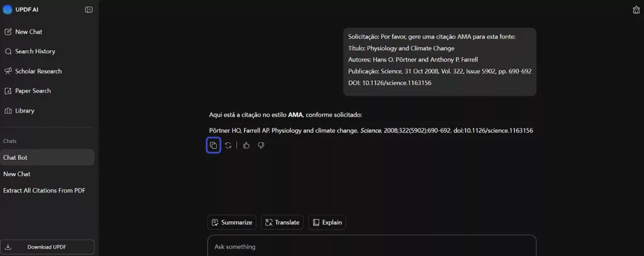This screenshot has width=644, height=256.
Task: Click the Library books icon
Action: click(x=8, y=111)
